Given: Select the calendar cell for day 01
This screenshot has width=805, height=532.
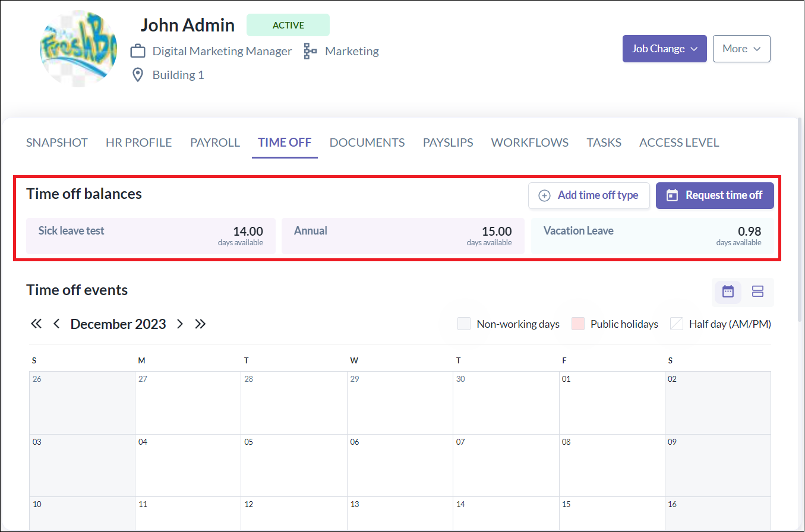Looking at the screenshot, I should (x=612, y=403).
